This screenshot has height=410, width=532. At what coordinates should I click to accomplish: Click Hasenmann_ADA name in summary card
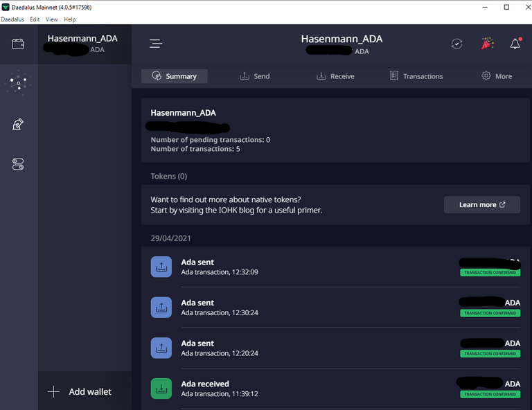coord(183,113)
